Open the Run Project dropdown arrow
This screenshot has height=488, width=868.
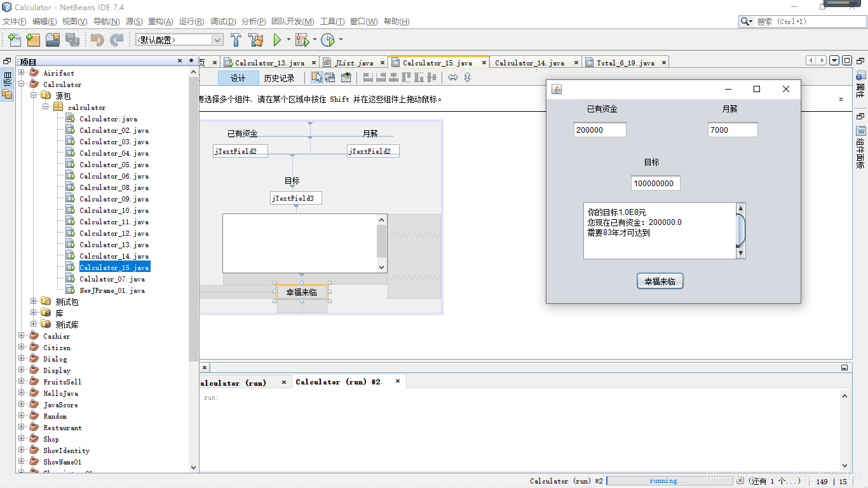288,40
